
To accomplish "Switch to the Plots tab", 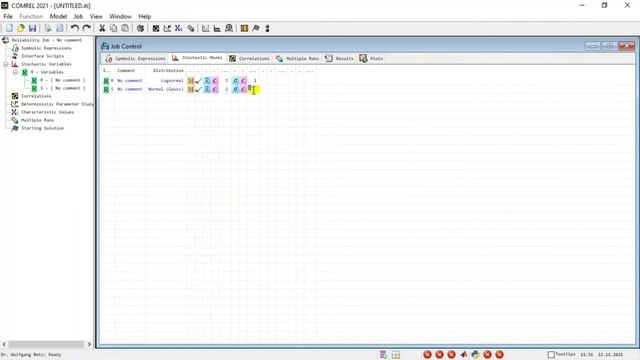I will (371, 58).
